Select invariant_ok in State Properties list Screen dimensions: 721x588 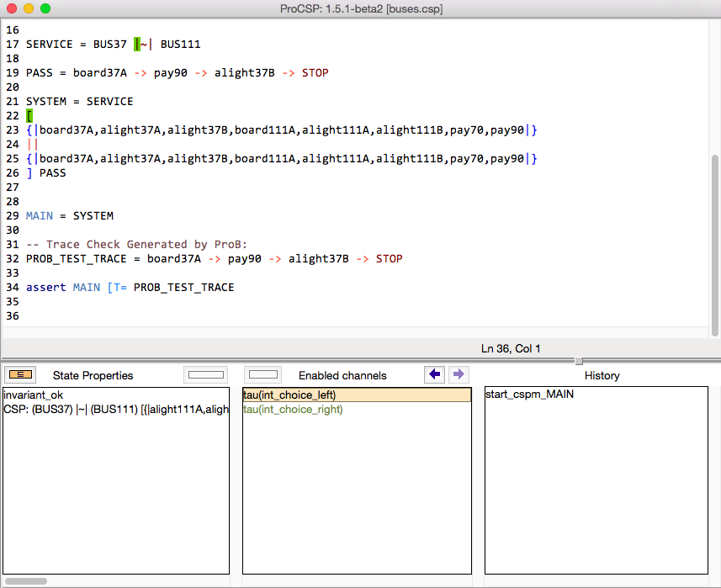[x=34, y=395]
